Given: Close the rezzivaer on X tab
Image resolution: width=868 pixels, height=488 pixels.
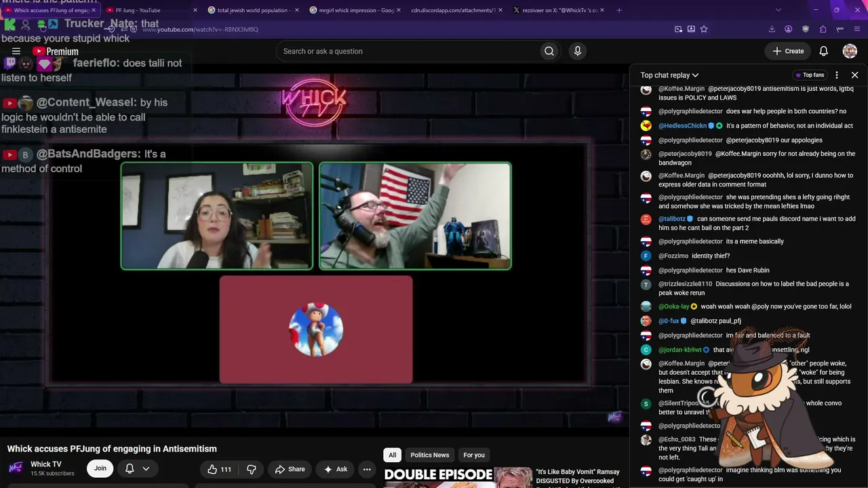Looking at the screenshot, I should [602, 10].
